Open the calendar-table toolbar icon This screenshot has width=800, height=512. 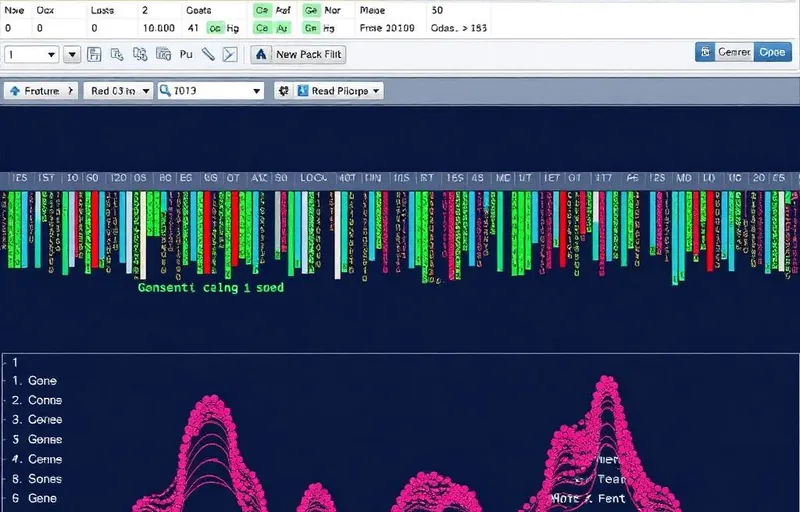point(163,54)
